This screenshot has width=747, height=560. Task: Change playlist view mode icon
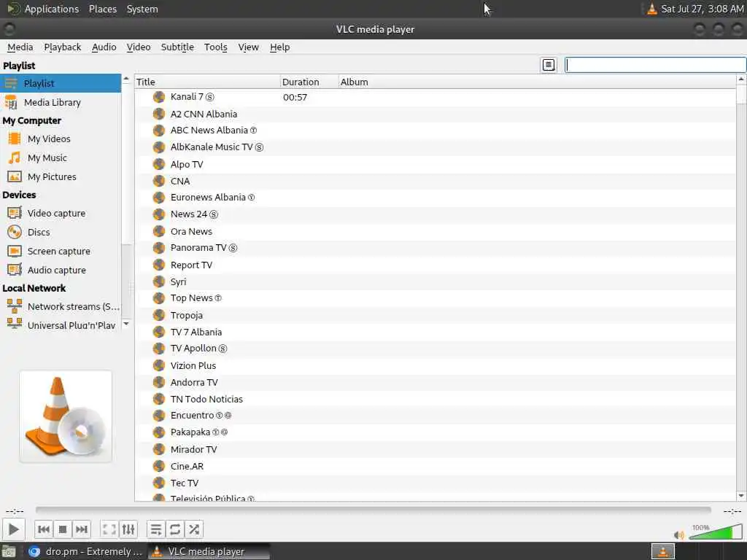[549, 65]
